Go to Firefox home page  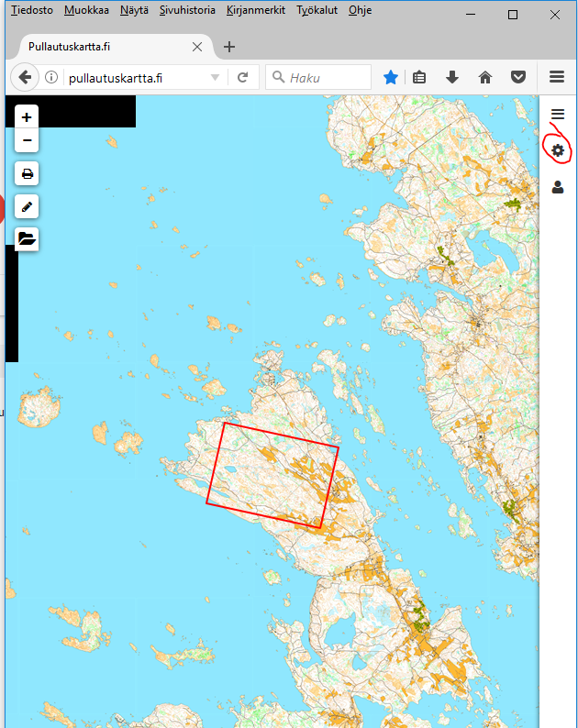point(485,78)
